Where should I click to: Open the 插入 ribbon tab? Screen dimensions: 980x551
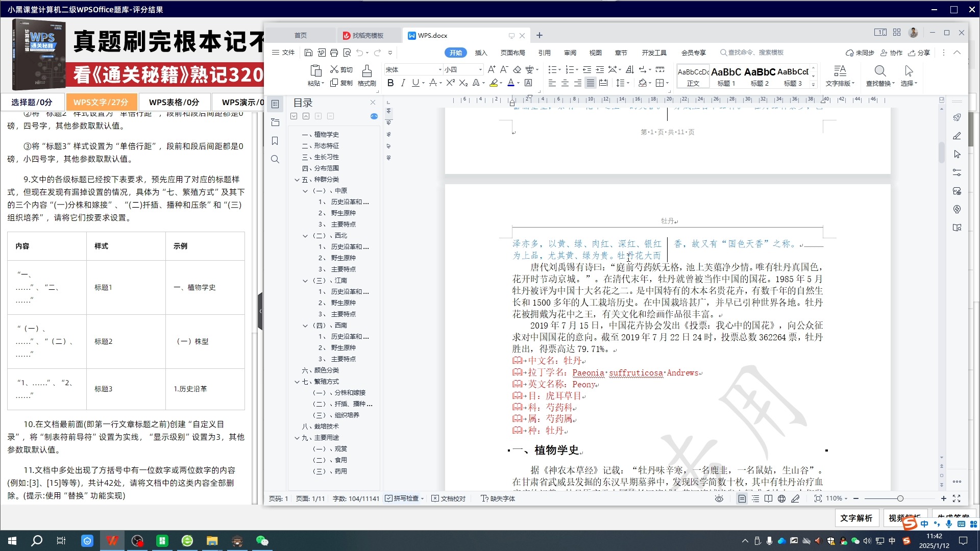(x=481, y=53)
